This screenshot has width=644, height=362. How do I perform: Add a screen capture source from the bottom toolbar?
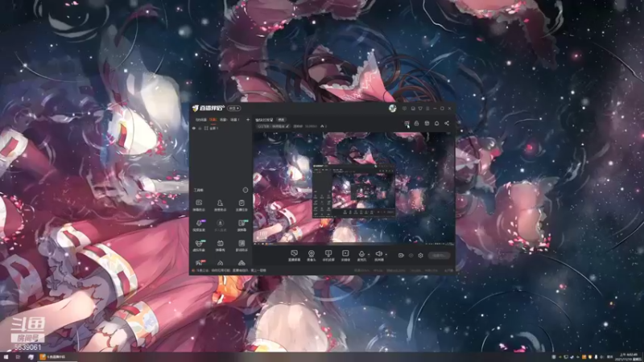point(294,255)
